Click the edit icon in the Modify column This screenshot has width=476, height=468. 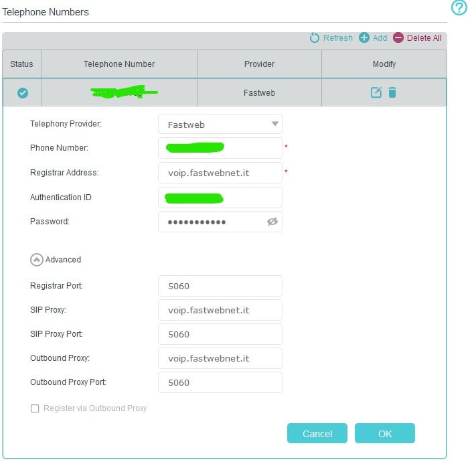tap(376, 92)
